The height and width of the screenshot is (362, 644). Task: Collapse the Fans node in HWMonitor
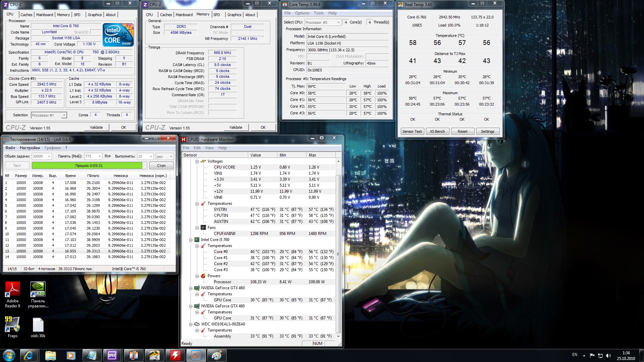197,228
